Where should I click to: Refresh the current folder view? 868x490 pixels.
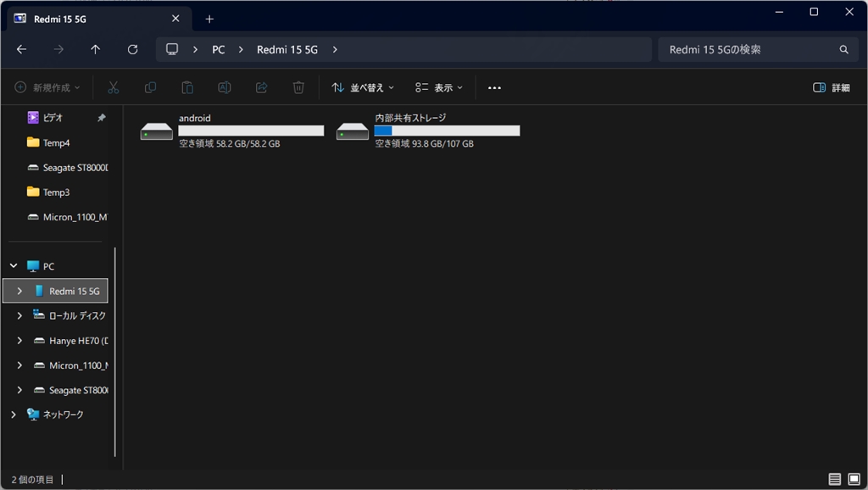pyautogui.click(x=133, y=49)
